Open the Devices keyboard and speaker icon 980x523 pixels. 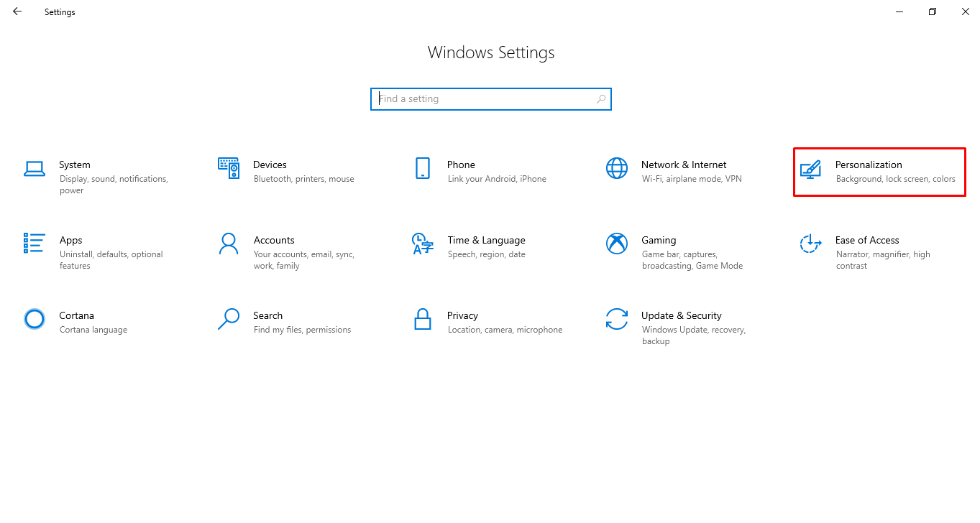[229, 168]
